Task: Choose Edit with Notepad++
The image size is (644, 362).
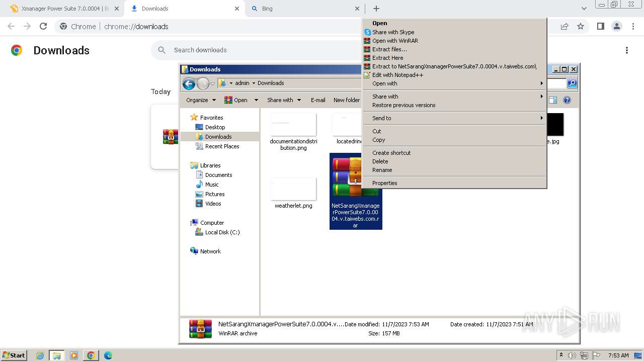Action: pos(397,75)
